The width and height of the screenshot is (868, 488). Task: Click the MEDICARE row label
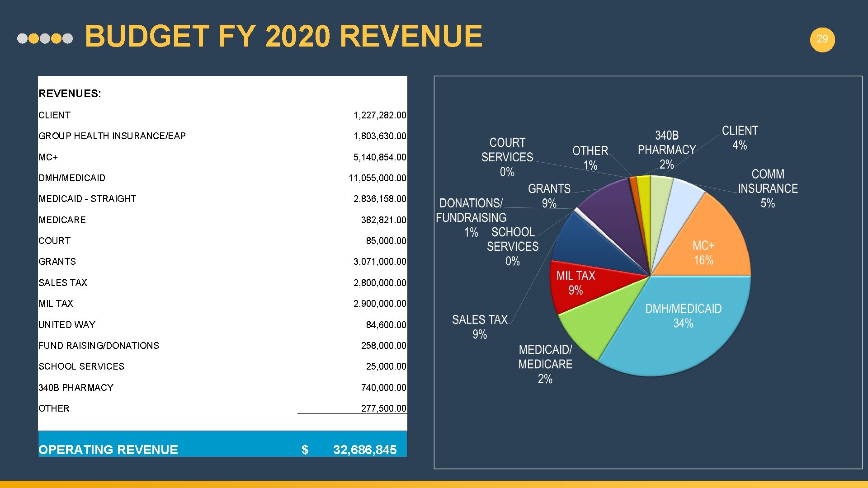coord(62,220)
